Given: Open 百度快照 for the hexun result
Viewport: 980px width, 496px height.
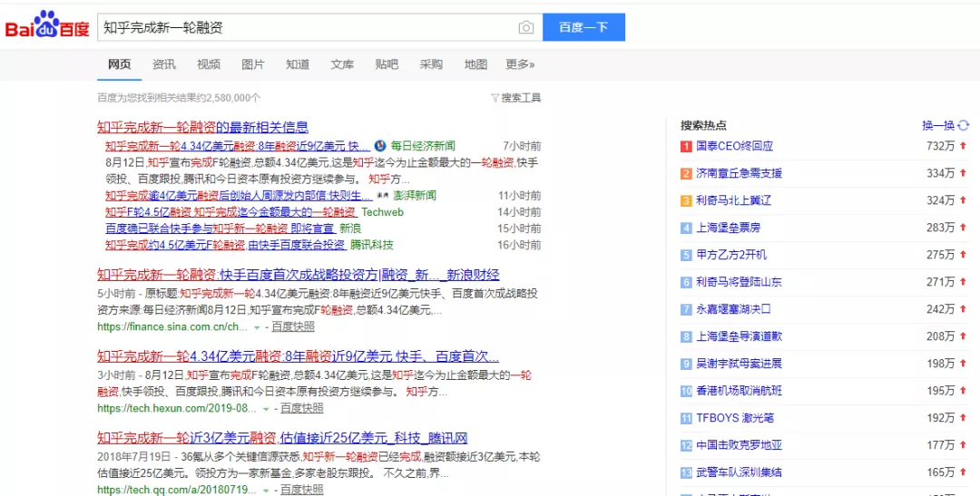Looking at the screenshot, I should [302, 409].
